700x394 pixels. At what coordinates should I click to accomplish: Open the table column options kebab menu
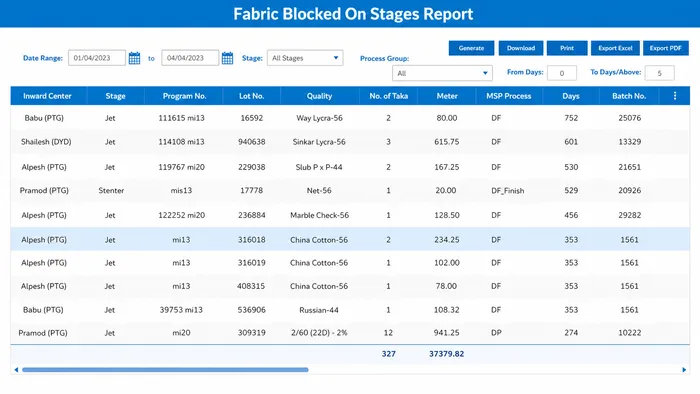(x=675, y=96)
